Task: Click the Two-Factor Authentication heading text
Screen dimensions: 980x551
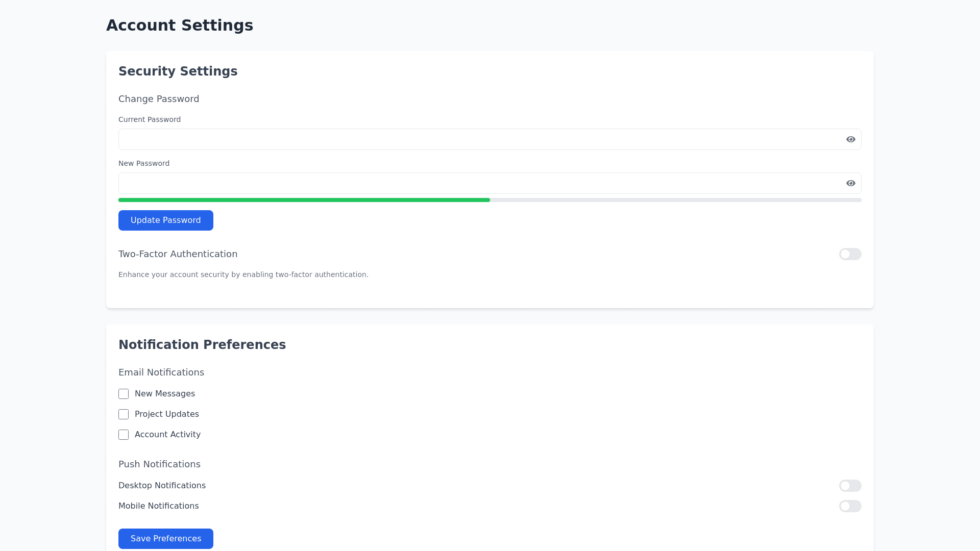Action: (178, 254)
